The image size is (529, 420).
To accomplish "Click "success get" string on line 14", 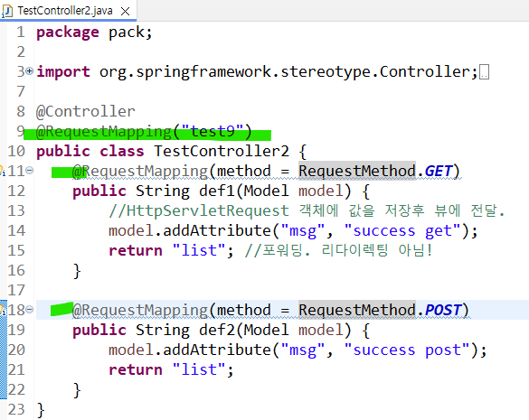I will 402,231.
